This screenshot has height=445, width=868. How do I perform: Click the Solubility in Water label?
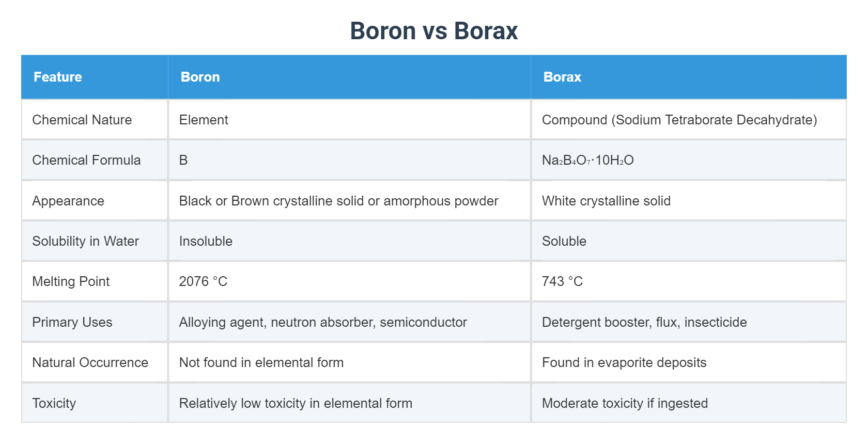pyautogui.click(x=86, y=241)
